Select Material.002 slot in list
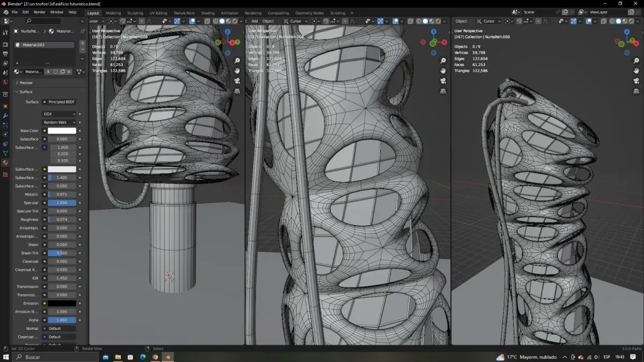The image size is (644, 362). point(45,45)
